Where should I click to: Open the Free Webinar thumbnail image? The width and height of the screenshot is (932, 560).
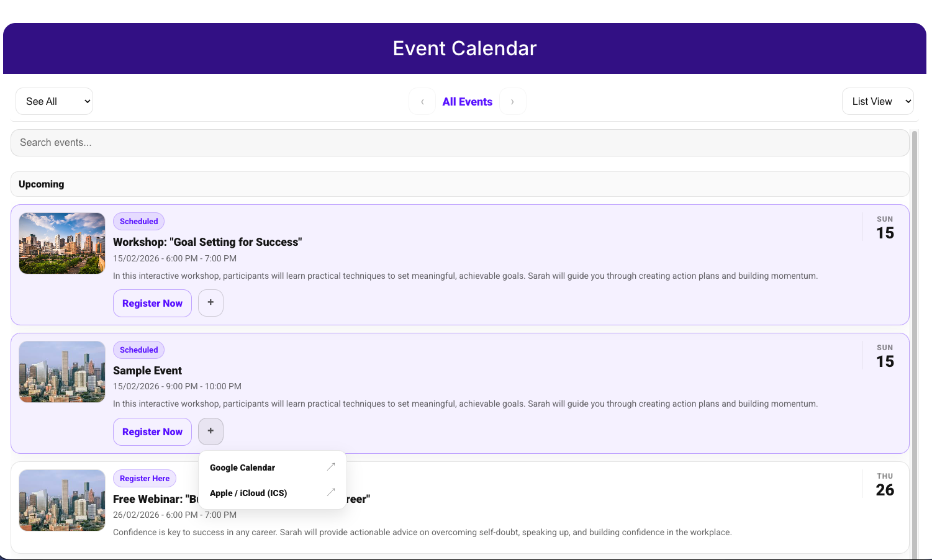[x=62, y=500]
